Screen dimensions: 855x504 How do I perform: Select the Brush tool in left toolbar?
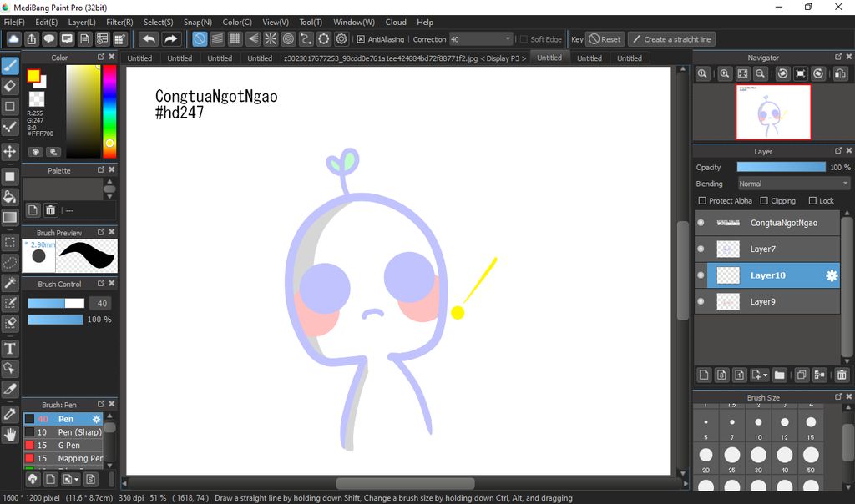point(10,66)
